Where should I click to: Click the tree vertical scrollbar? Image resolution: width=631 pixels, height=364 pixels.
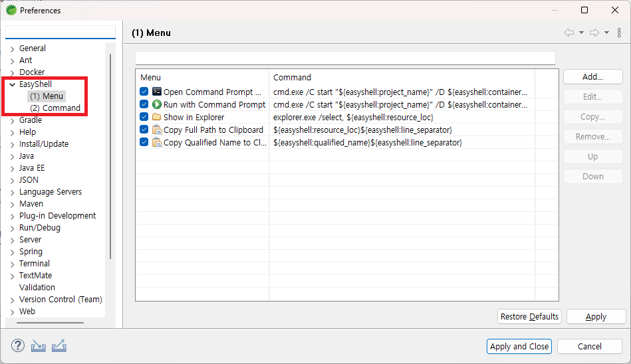tap(110, 156)
